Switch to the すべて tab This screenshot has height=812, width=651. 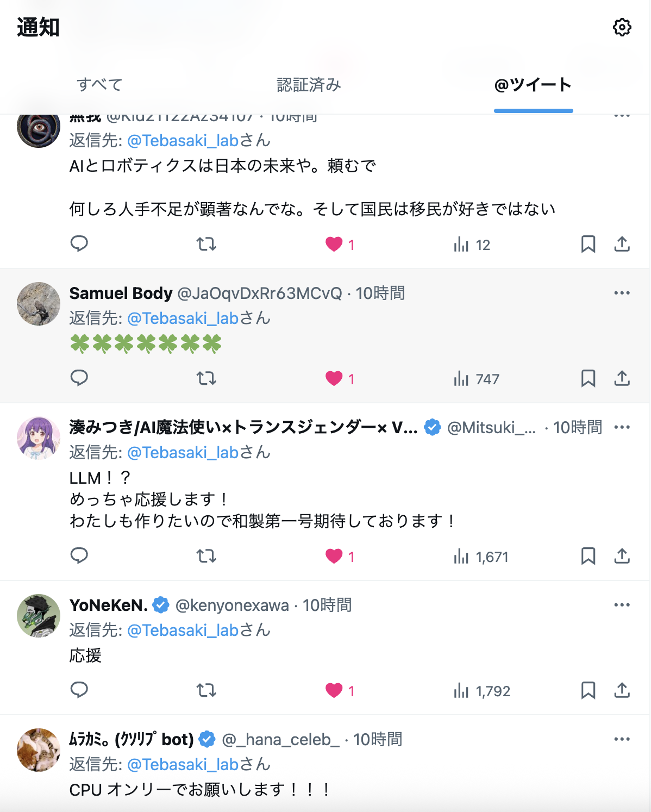[x=99, y=85]
